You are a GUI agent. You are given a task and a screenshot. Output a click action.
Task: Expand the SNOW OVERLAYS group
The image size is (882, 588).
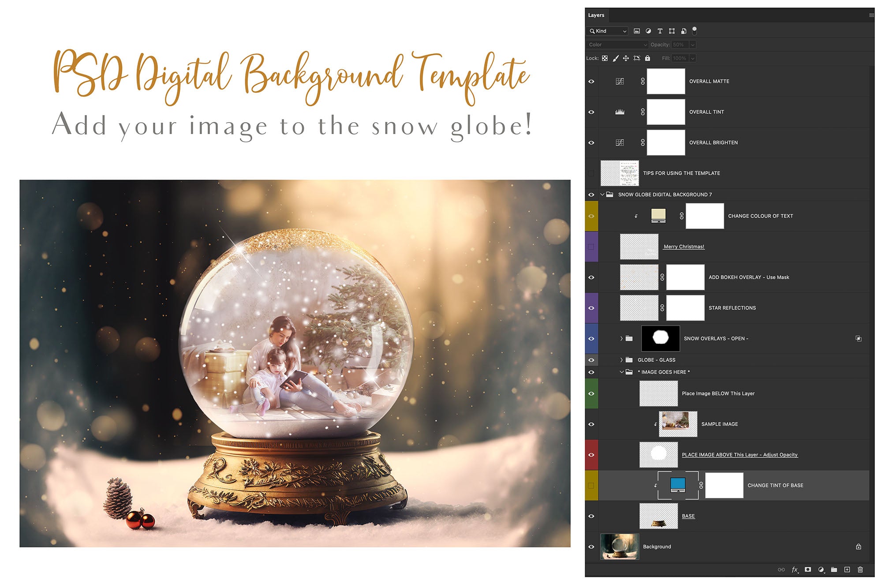click(620, 338)
